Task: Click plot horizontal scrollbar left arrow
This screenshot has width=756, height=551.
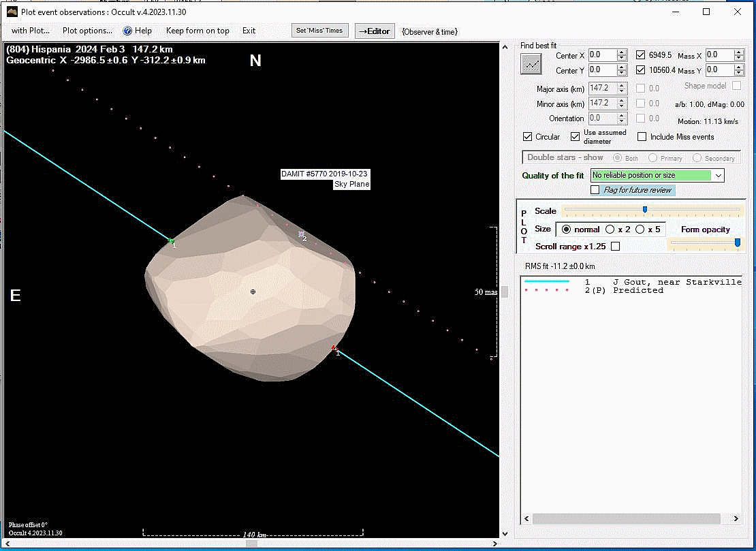Action: point(7,544)
